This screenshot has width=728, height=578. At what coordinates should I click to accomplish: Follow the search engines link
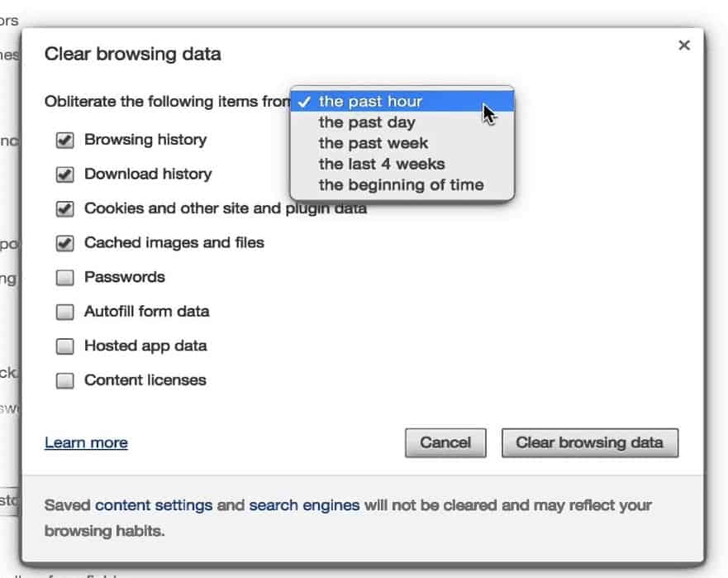point(304,504)
